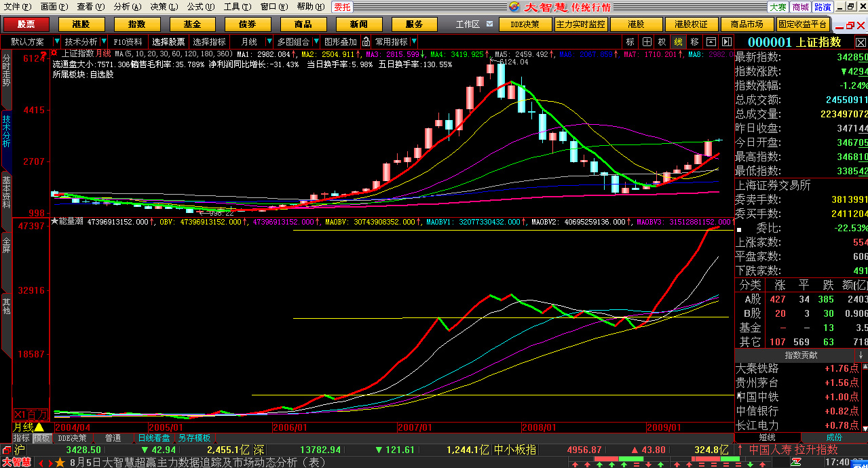This screenshot has width=868, height=468.
Task: Open the 查看(V) menu
Action: coord(90,7)
